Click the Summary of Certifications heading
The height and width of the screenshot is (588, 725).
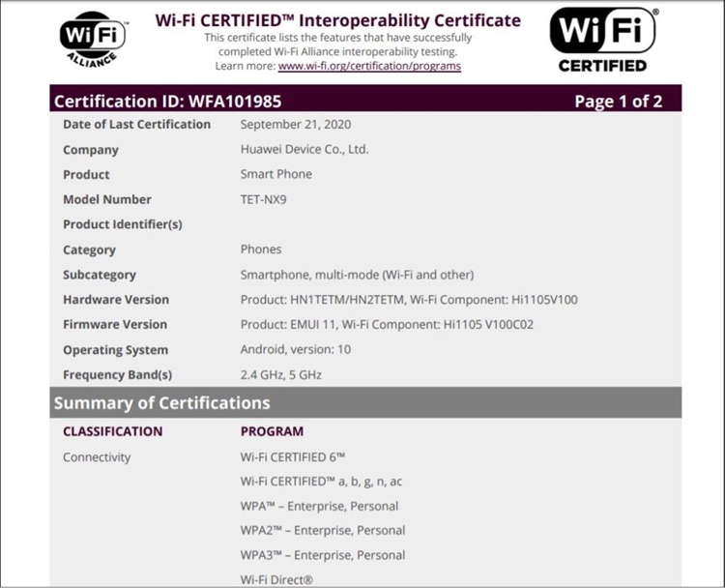[x=161, y=403]
